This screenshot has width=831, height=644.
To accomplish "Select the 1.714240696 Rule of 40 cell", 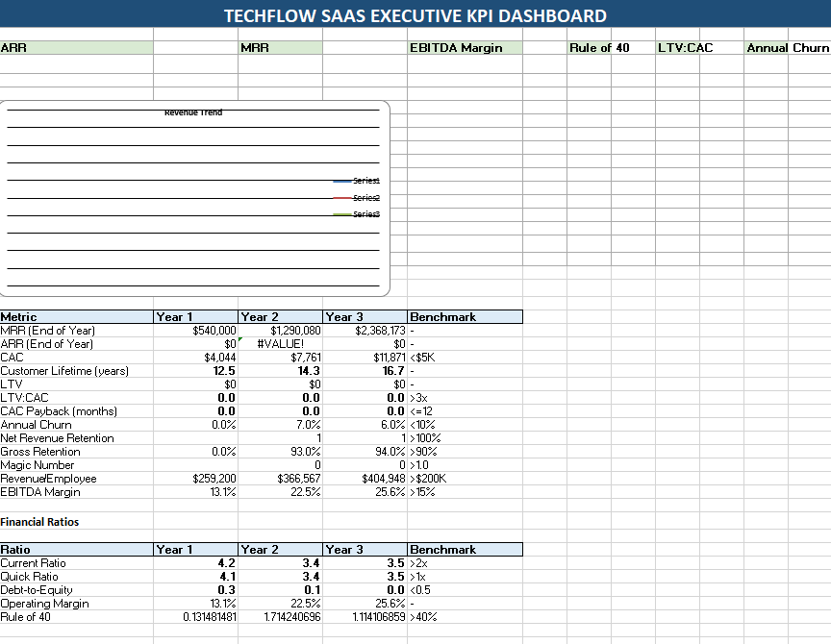I will tap(280, 617).
